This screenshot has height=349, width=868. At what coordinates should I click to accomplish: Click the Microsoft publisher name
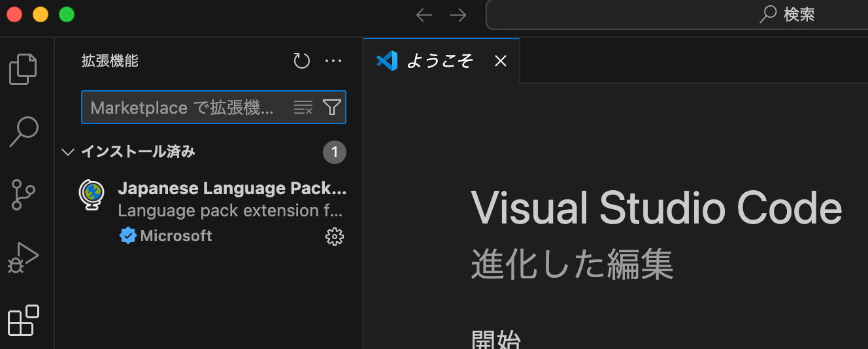tap(176, 236)
